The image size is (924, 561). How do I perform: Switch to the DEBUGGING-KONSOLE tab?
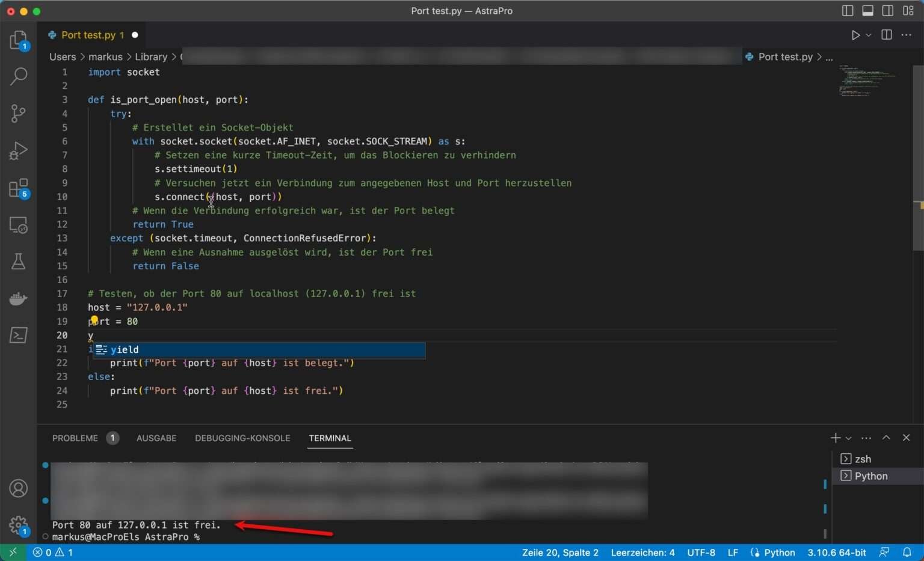242,438
